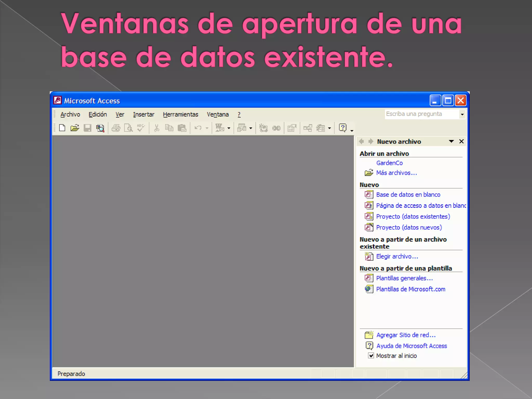Open the Nuevo archivo task pane menu arrow
Screen dimensions: 532x399
451,141
